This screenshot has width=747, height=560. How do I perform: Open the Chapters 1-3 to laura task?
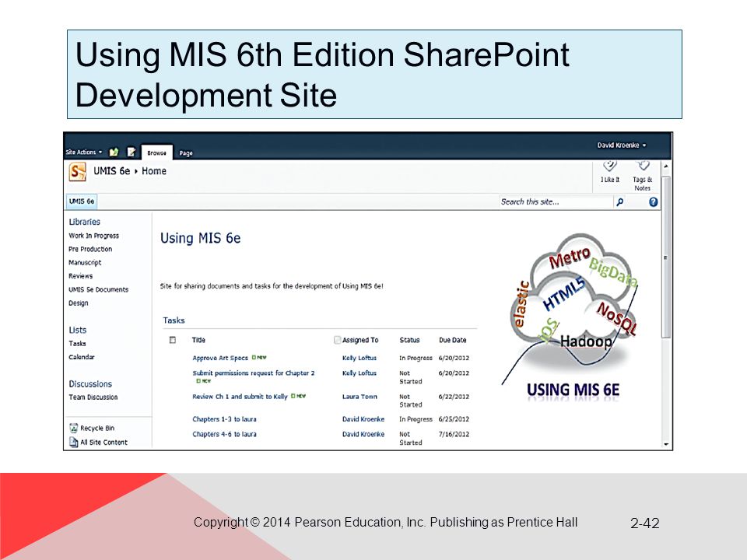224,419
